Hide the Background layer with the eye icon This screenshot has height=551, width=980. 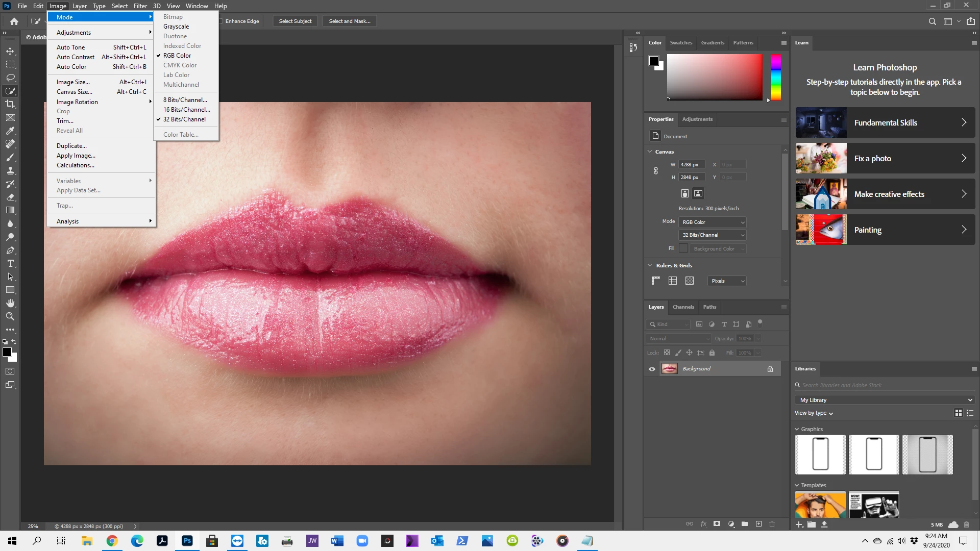pos(652,369)
